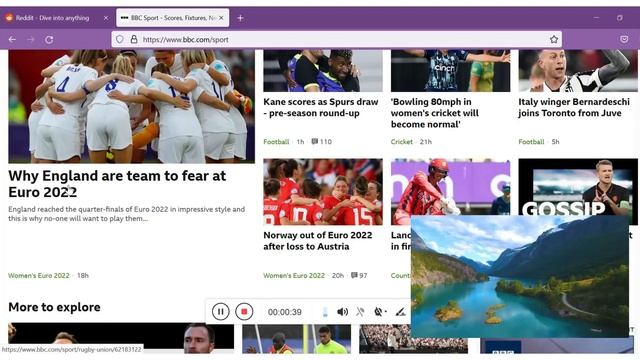Click the recording timer 00:00:39

284,312
